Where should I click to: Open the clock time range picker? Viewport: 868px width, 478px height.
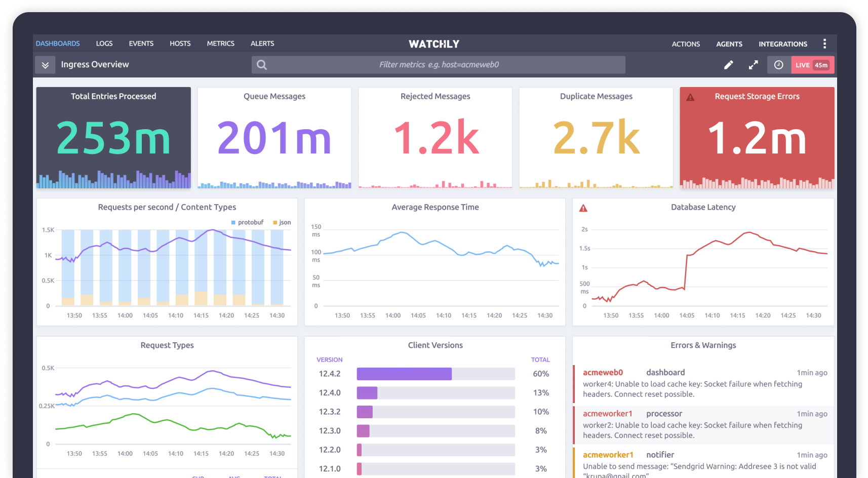779,65
